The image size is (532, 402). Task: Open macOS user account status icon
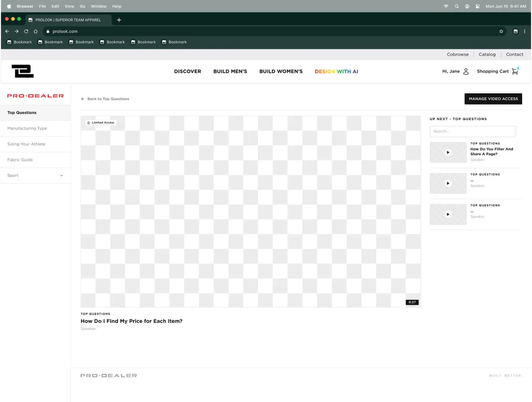tap(467, 6)
